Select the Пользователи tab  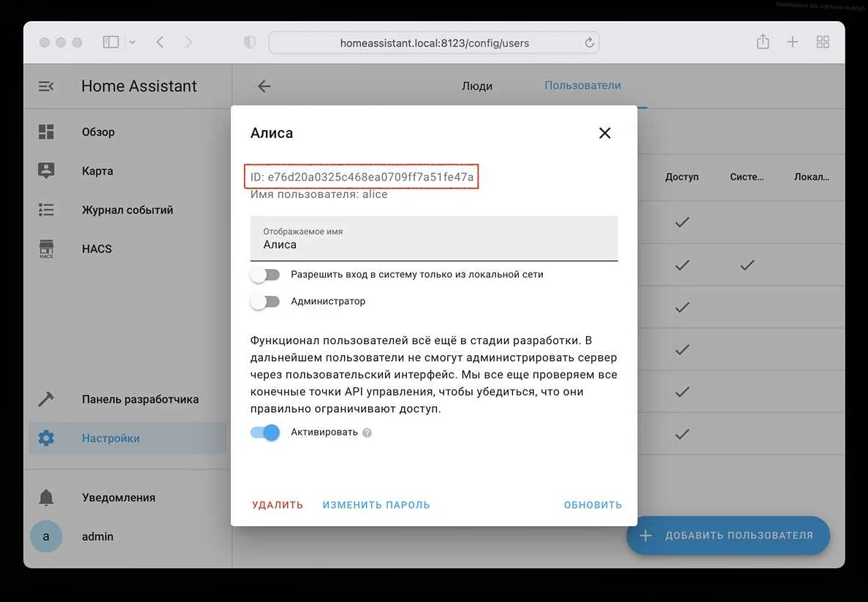pyautogui.click(x=582, y=85)
